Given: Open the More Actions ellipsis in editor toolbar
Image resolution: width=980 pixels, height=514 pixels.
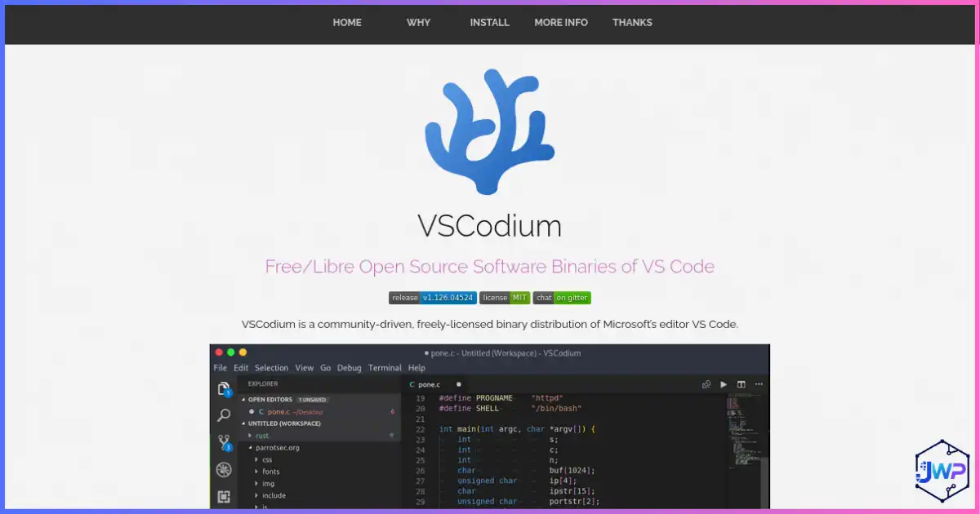Looking at the screenshot, I should pyautogui.click(x=759, y=384).
